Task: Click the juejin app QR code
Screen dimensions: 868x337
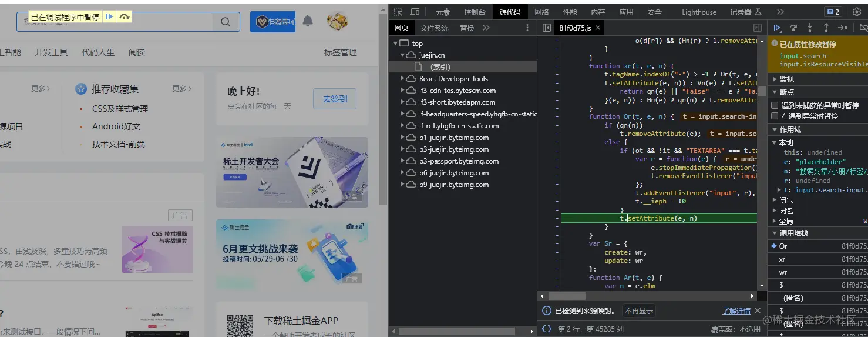Action: (240, 326)
